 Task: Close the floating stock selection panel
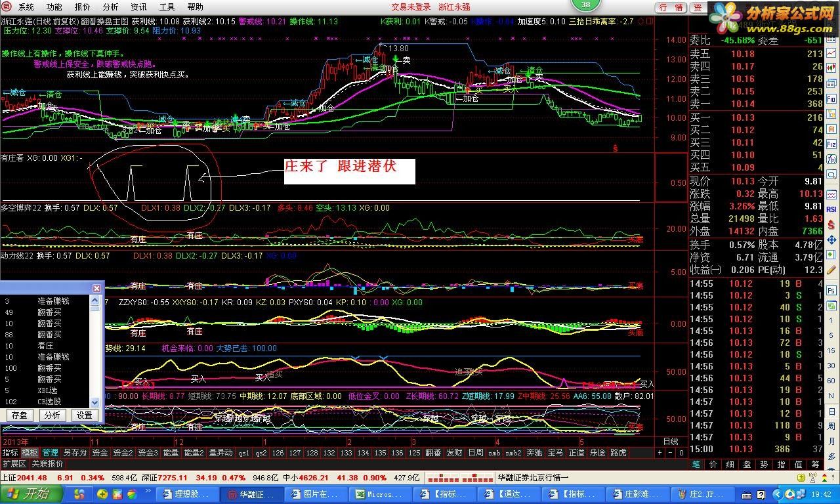pyautogui.click(x=96, y=288)
